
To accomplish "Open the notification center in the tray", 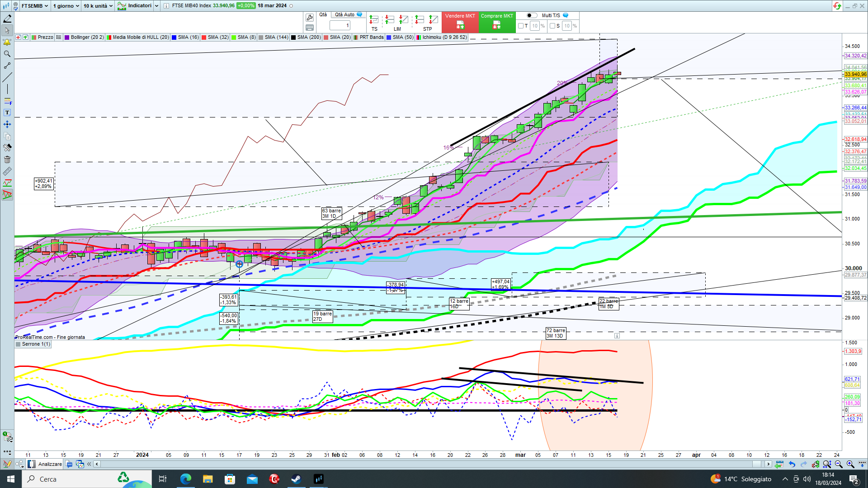I will (854, 479).
